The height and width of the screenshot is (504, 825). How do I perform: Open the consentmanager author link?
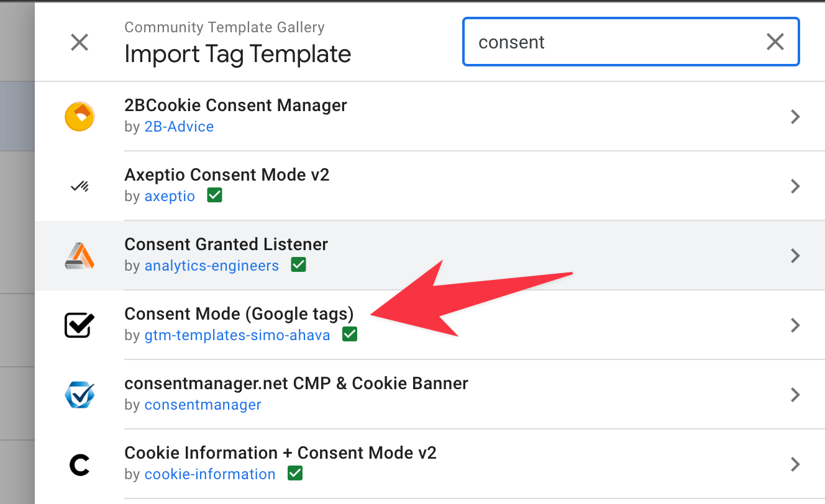(x=203, y=405)
